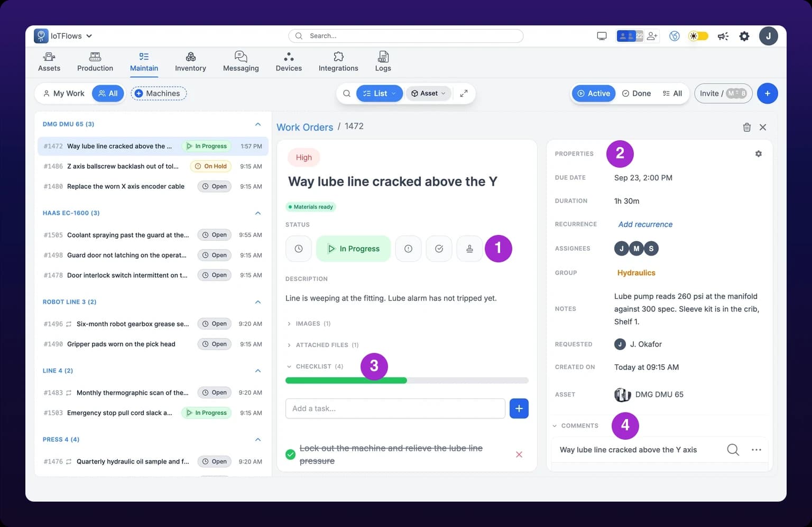812x527 pixels.
Task: Set status to Open clock icon
Action: [299, 249]
